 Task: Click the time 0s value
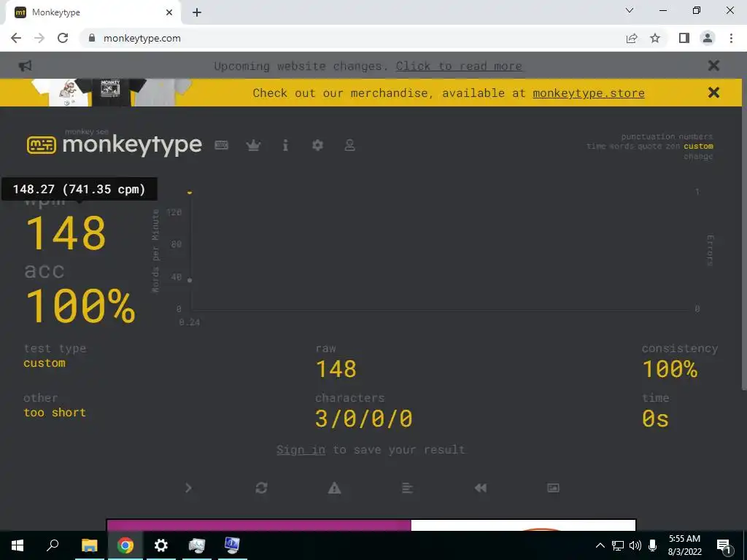[655, 419]
